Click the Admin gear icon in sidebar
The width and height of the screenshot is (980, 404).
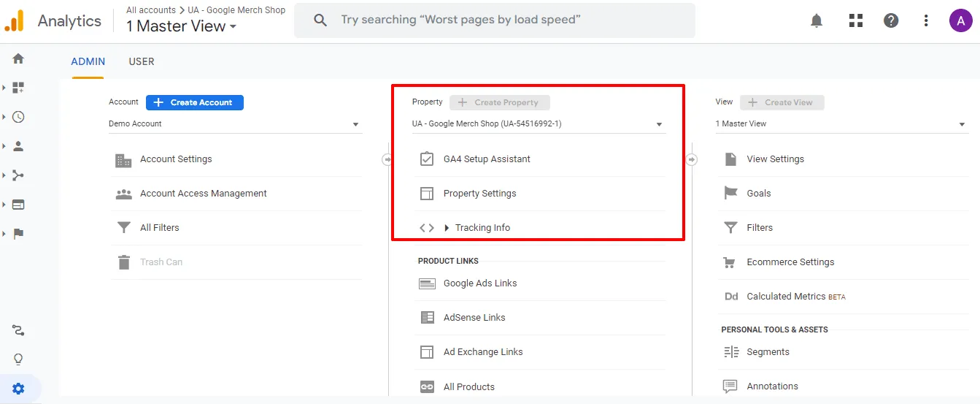click(18, 389)
